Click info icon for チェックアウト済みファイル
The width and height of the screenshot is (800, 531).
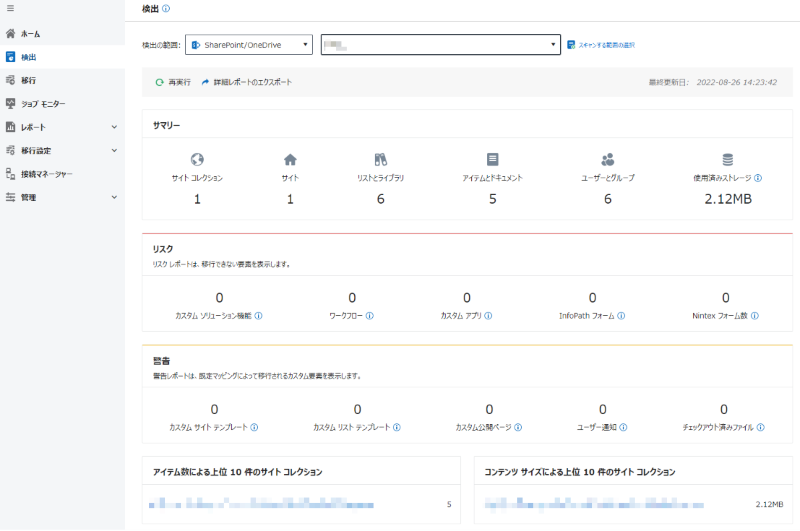761,427
